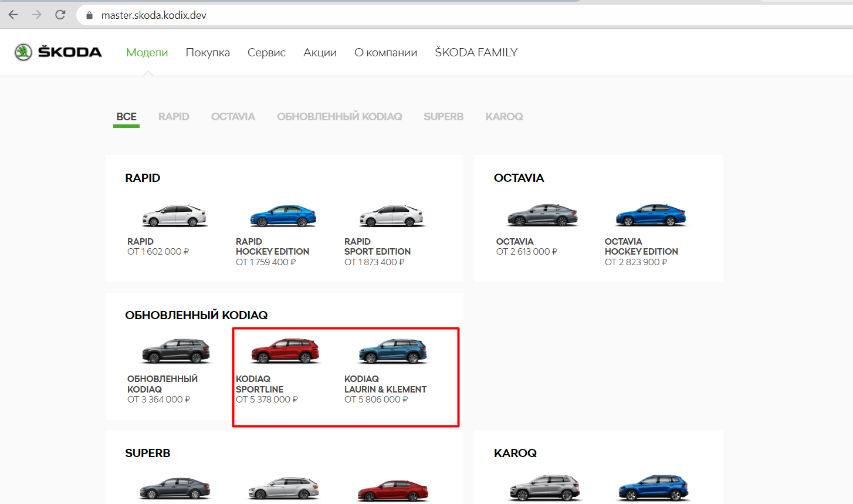
Task: Click the KAROQ section heading
Action: pyautogui.click(x=515, y=453)
